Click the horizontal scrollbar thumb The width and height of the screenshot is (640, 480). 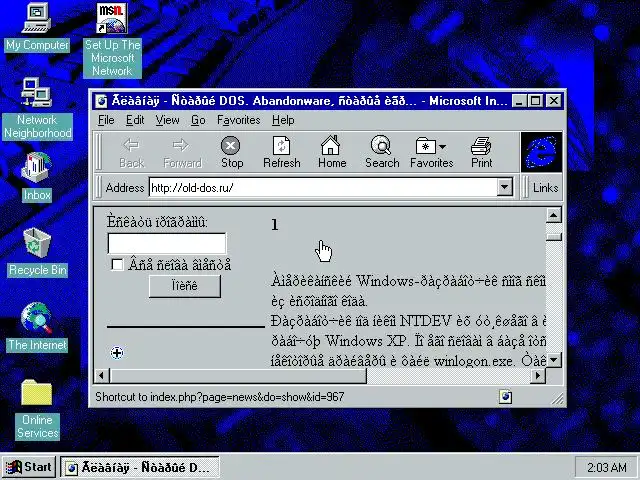click(x=238, y=375)
